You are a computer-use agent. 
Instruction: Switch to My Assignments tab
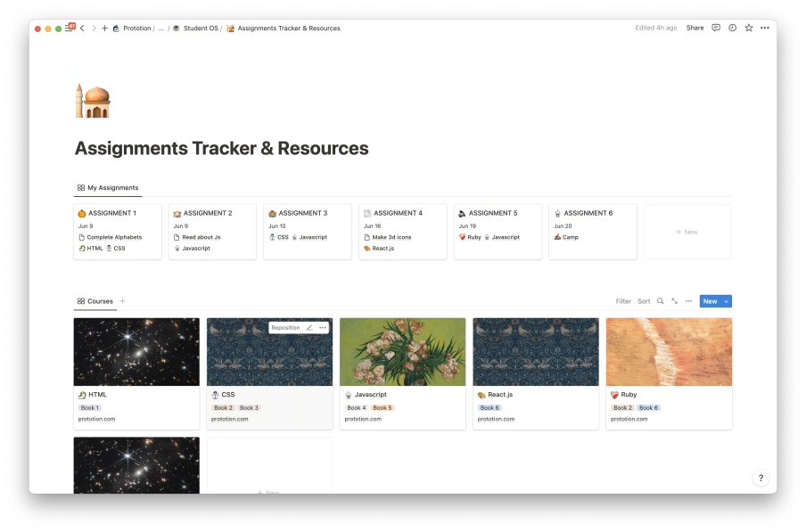(x=108, y=187)
